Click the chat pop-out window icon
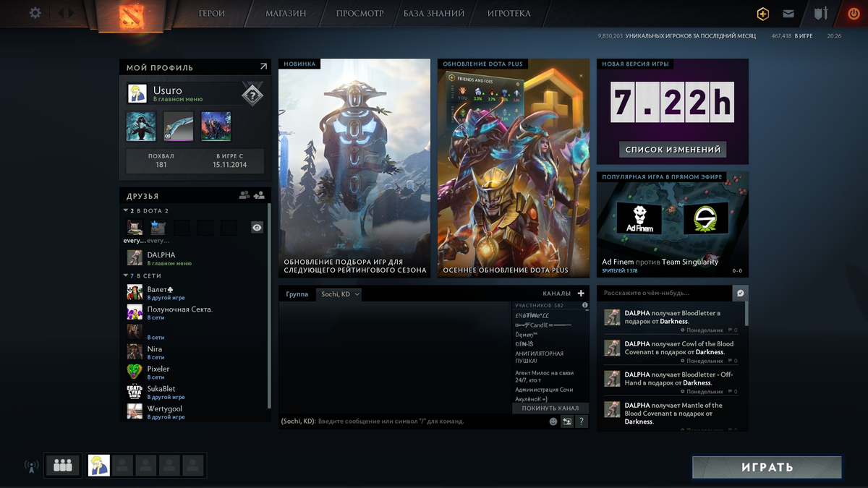Viewport: 868px width, 488px height. tap(567, 421)
